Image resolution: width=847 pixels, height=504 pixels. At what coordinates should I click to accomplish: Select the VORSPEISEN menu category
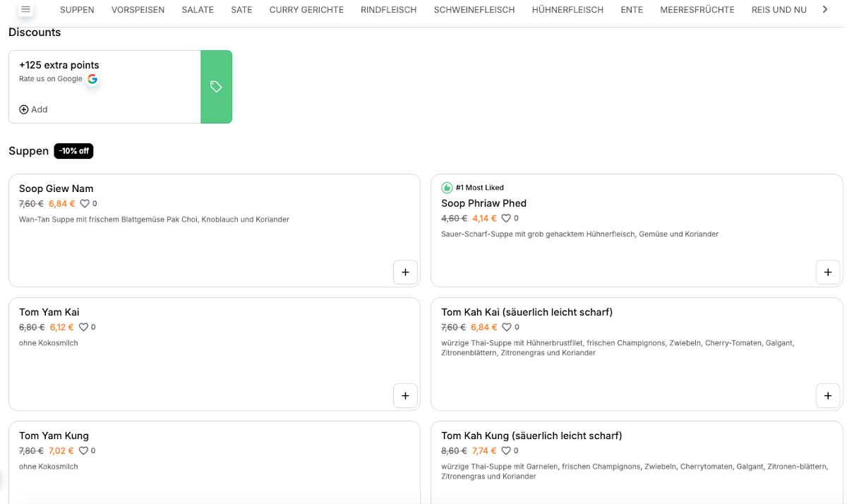pos(138,10)
